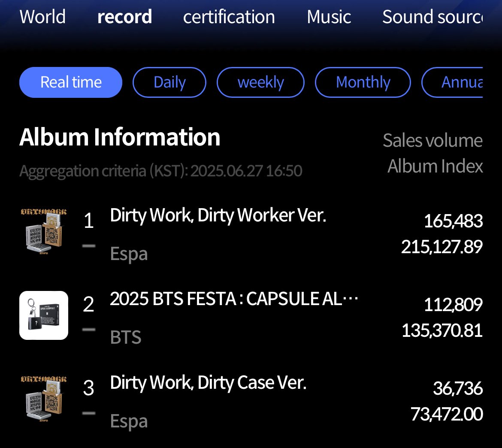
Task: Open the Dirty Work, Dirty Worker Ver. album thumbnail
Action: coord(43,233)
